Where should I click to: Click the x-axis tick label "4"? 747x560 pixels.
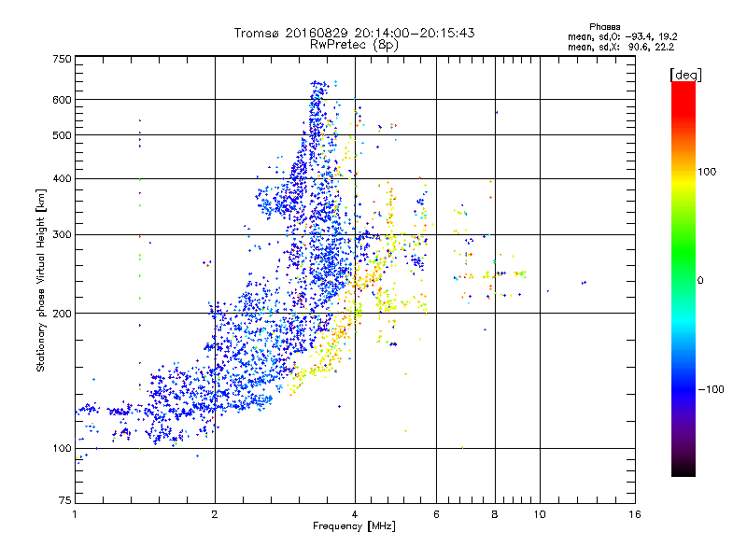[355, 514]
